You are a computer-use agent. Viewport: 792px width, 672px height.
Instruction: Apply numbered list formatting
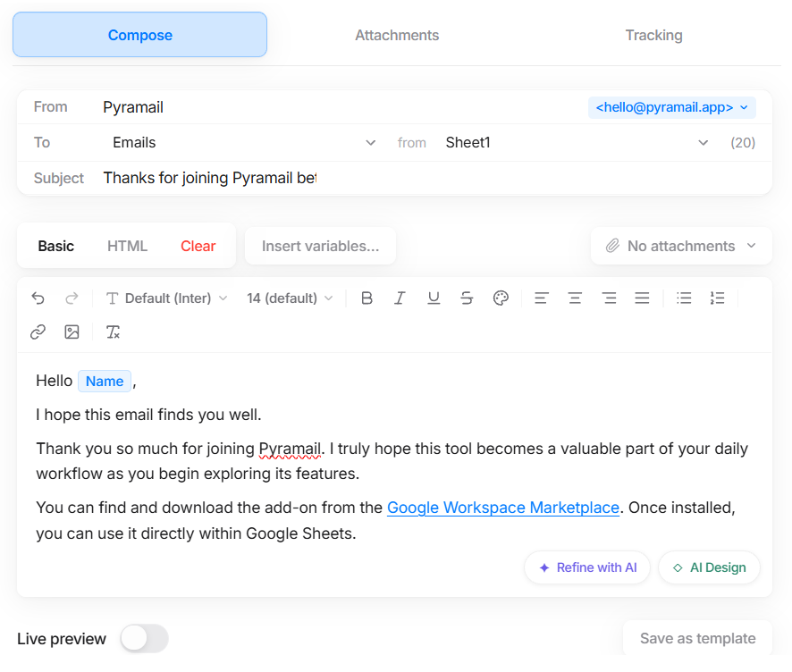tap(717, 298)
